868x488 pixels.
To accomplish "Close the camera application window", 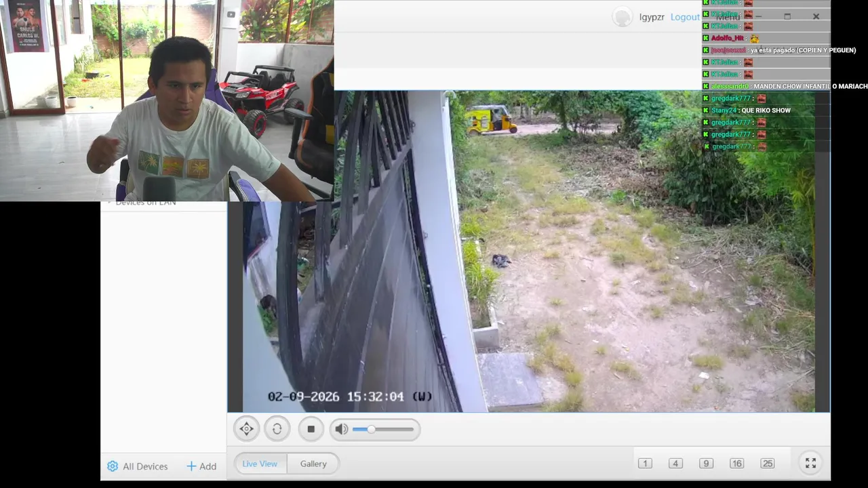I will pos(816,16).
